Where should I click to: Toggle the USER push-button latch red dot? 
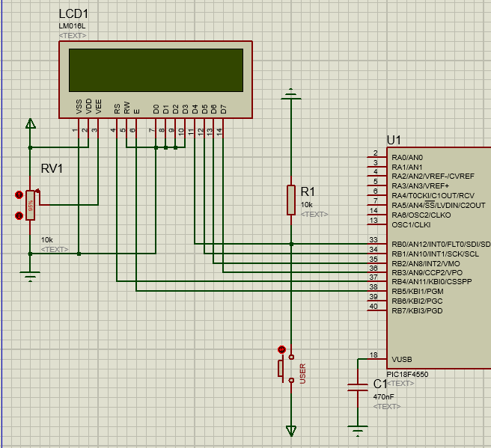click(x=282, y=349)
